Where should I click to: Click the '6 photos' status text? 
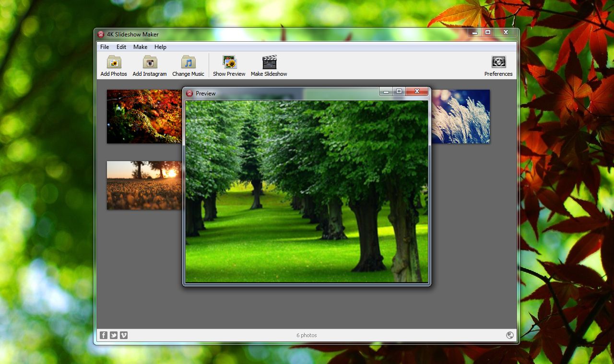(307, 335)
